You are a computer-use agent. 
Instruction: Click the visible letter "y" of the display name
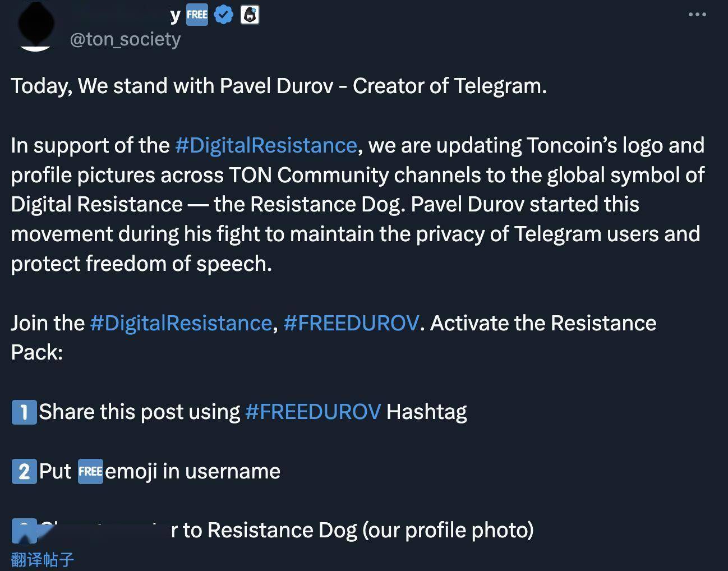click(x=176, y=16)
